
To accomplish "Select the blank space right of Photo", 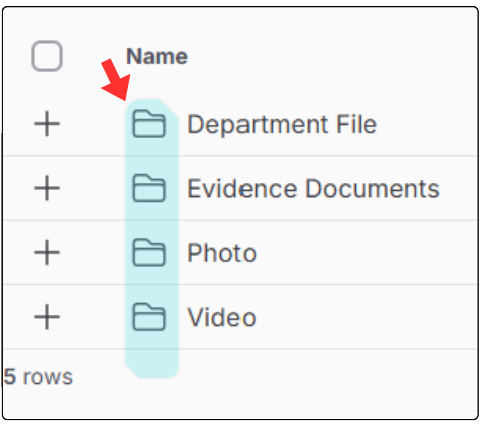I will click(x=367, y=253).
